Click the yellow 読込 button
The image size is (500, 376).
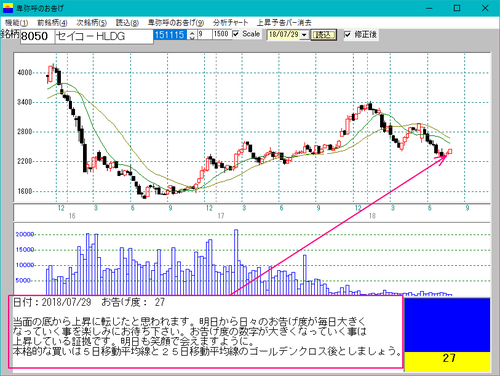[323, 35]
